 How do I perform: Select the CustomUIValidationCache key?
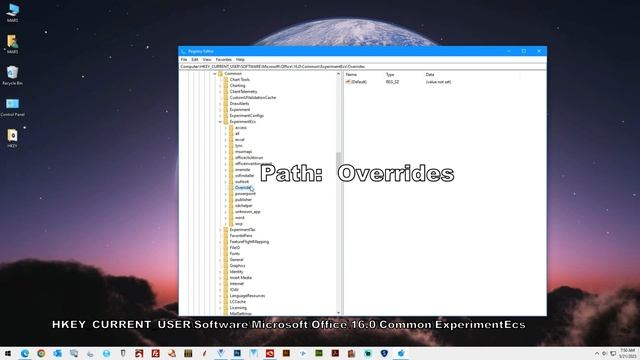coord(253,98)
